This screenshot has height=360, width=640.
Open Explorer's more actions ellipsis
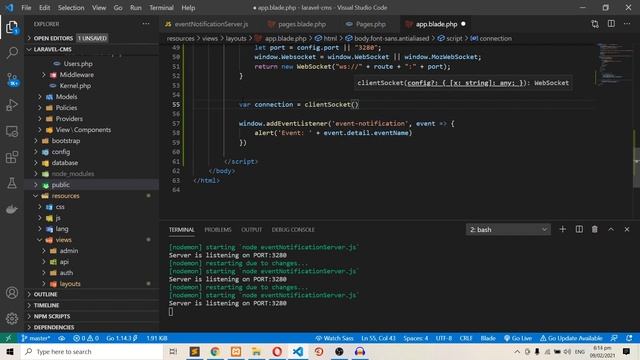pos(146,24)
